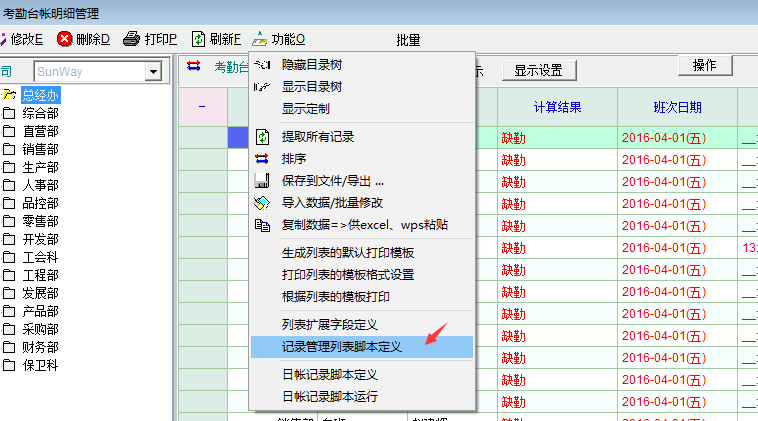The width and height of the screenshot is (758, 421).
Task: Select the 财务部 department folder
Action: pos(40,347)
